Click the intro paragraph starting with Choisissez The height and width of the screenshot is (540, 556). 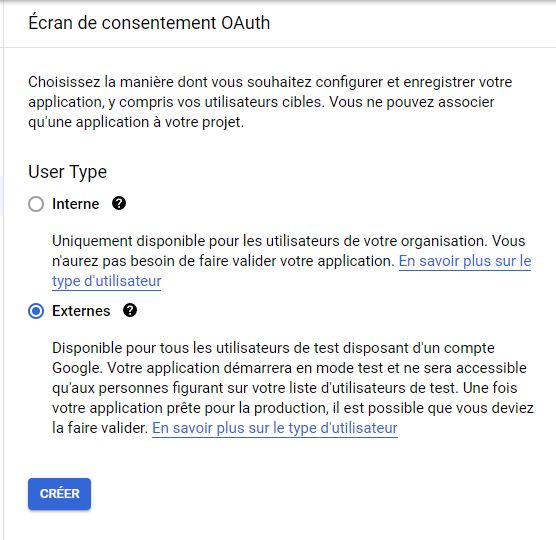click(270, 102)
